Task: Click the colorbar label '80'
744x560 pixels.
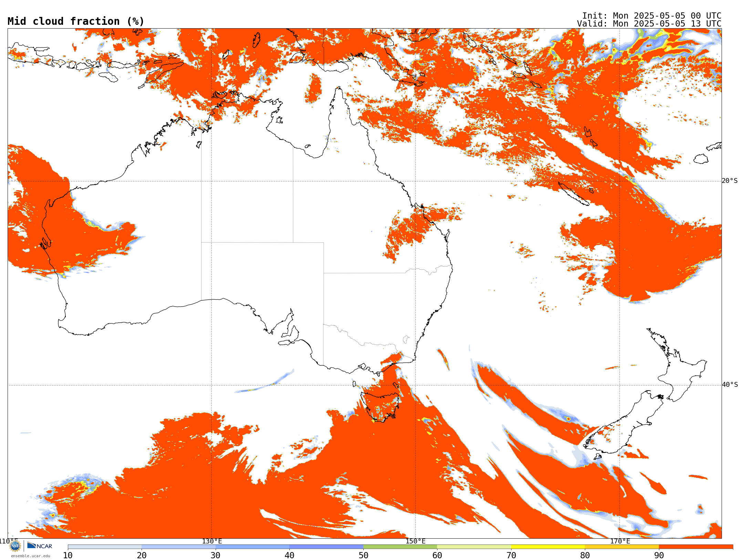Action: point(585,555)
